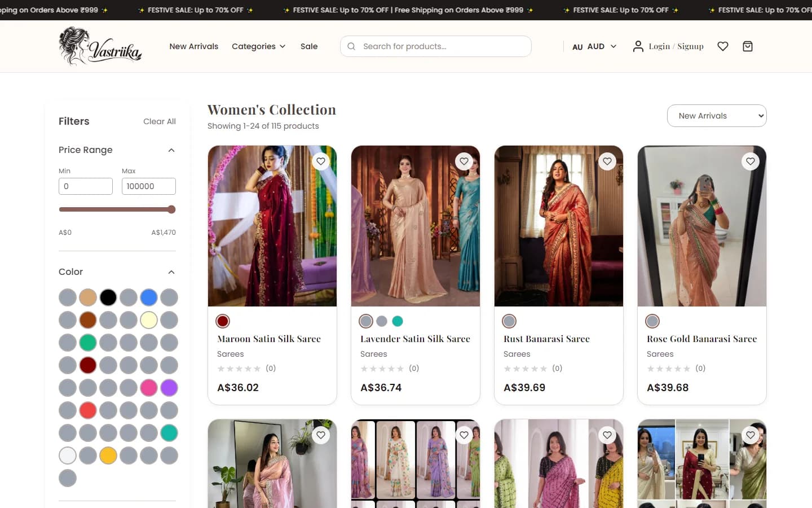Click the Min price input field
The height and width of the screenshot is (508, 812).
pyautogui.click(x=86, y=186)
